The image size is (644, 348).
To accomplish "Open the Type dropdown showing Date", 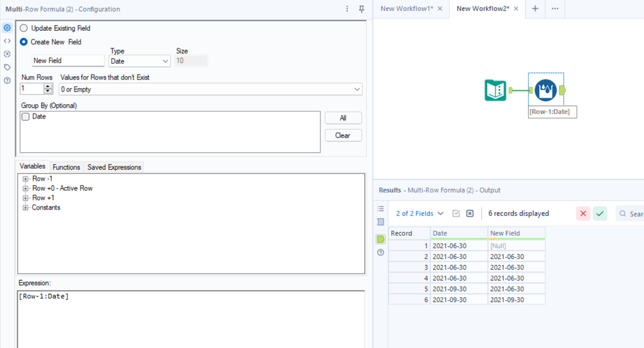I will [x=139, y=61].
